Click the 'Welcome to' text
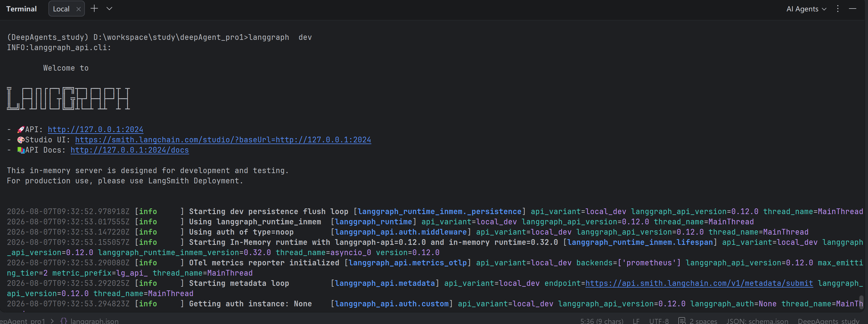The height and width of the screenshot is (324, 868). [66, 68]
